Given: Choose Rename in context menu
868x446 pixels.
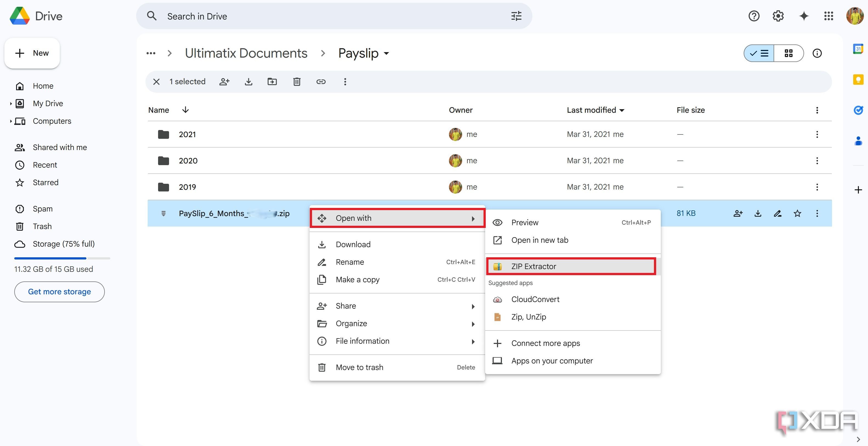Looking at the screenshot, I should (x=397, y=262).
